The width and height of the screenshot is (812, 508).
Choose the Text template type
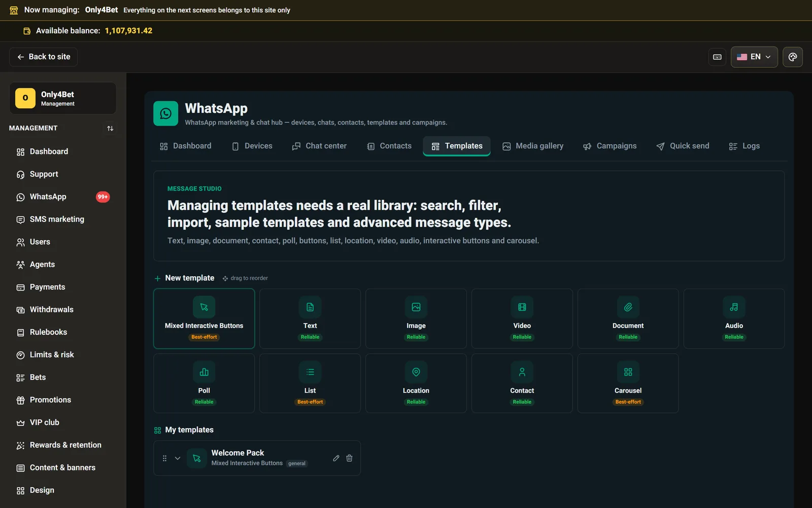point(310,319)
